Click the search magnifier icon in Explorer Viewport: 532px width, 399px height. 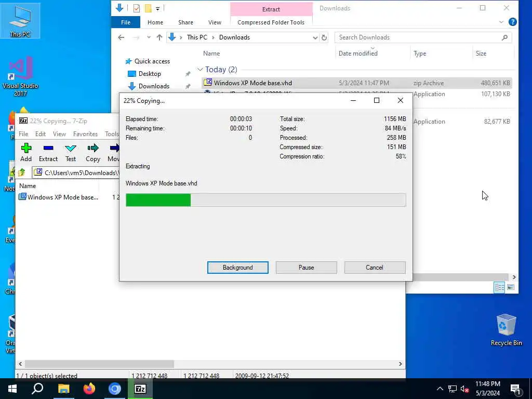[505, 37]
